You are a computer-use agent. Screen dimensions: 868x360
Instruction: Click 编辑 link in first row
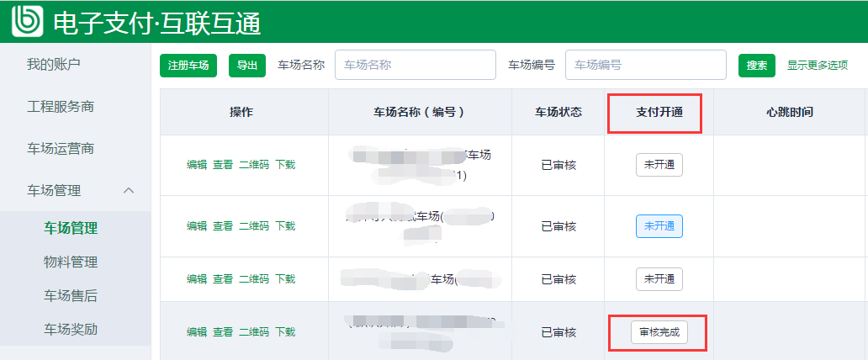[196, 165]
